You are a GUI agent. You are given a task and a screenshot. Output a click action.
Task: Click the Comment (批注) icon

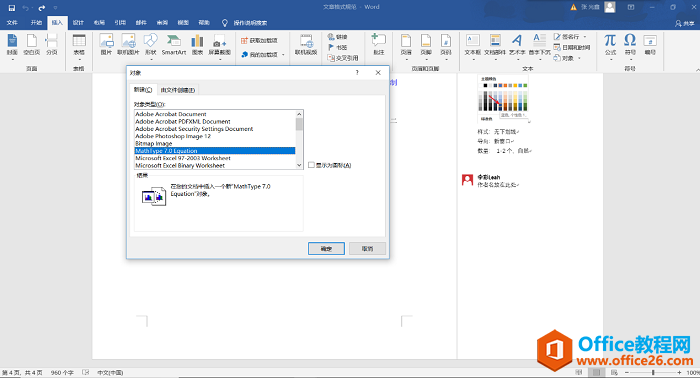[x=379, y=44]
